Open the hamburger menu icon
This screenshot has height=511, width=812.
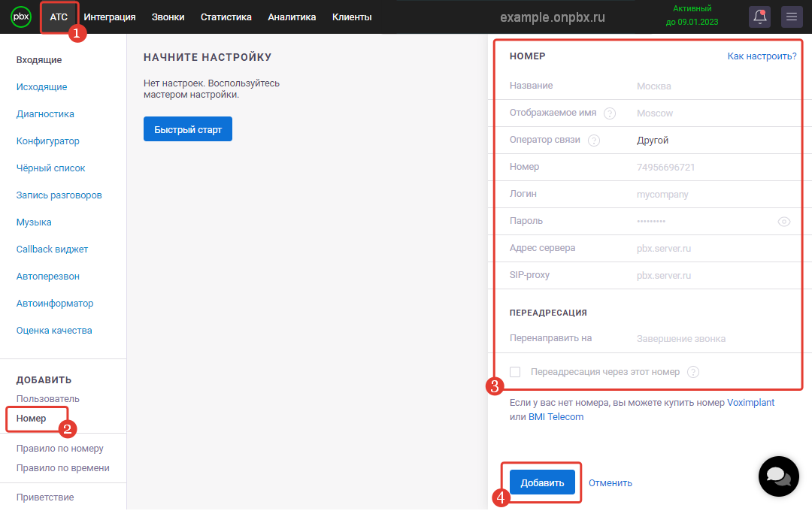pos(792,17)
